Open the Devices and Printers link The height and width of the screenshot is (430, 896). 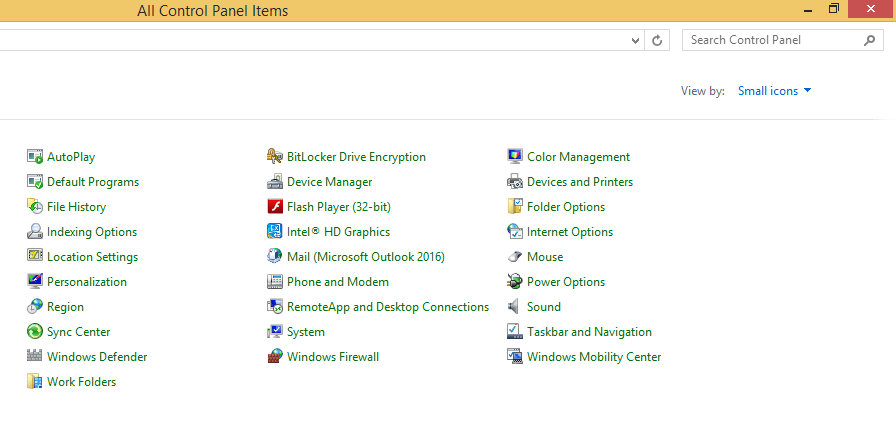point(580,182)
